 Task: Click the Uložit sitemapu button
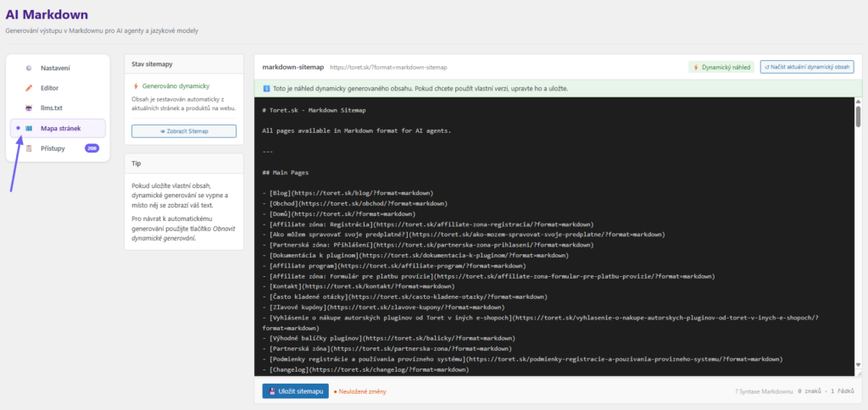coord(296,391)
